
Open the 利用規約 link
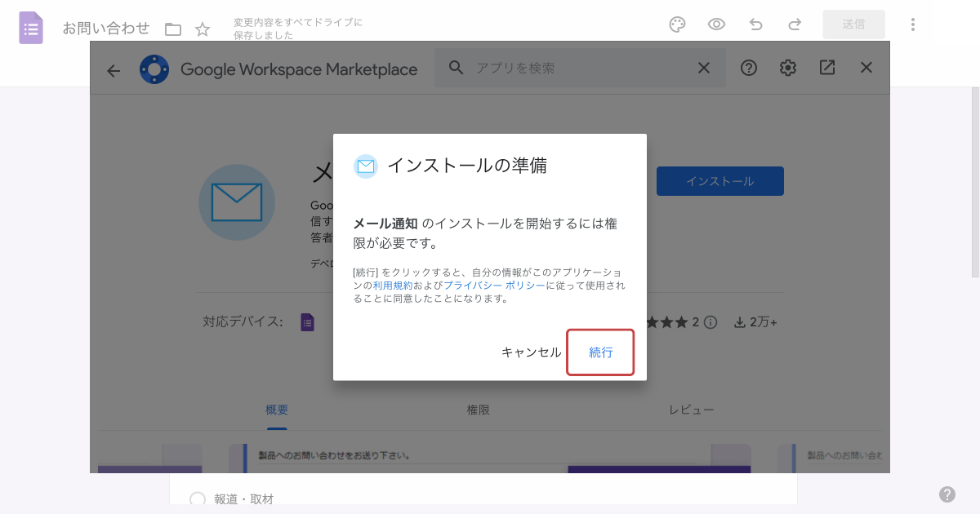click(393, 286)
